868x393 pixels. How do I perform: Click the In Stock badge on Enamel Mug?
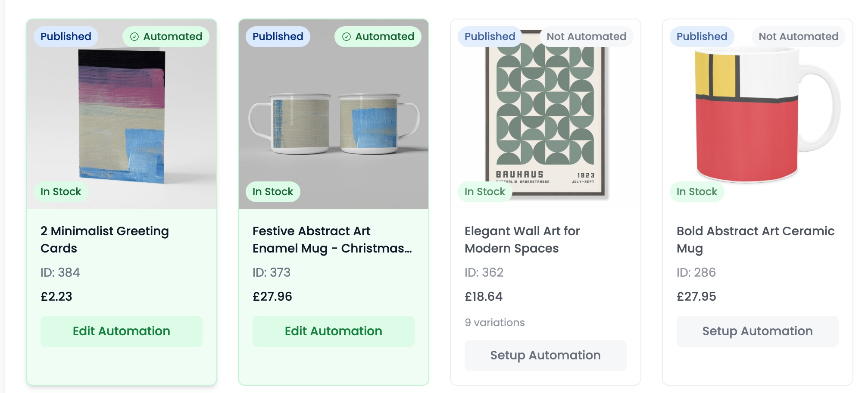pos(273,192)
